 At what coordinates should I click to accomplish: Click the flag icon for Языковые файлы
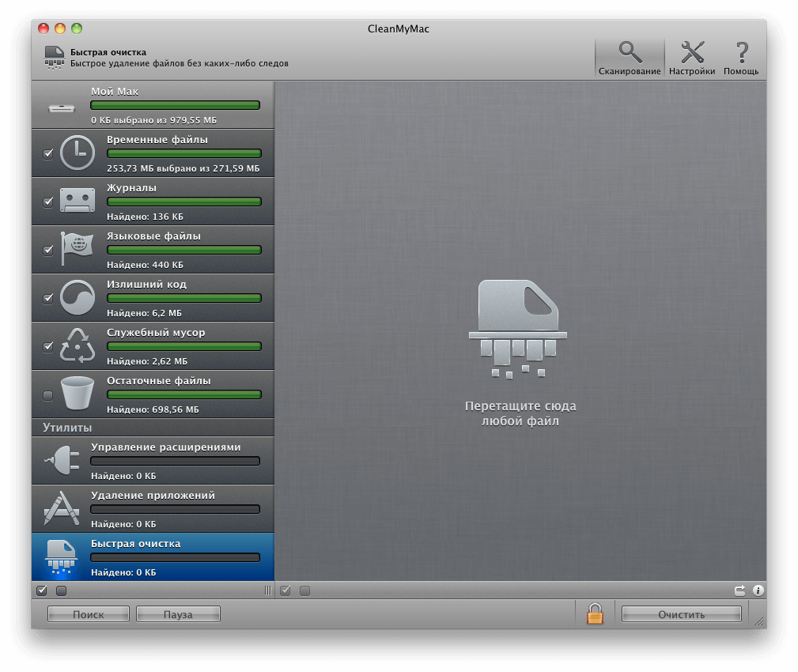point(77,248)
